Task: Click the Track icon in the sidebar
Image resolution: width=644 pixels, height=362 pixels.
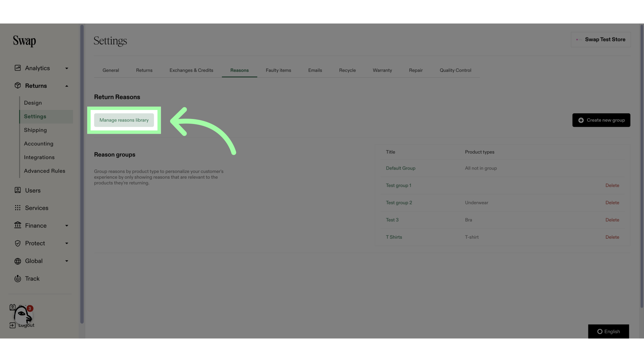Action: [18, 279]
